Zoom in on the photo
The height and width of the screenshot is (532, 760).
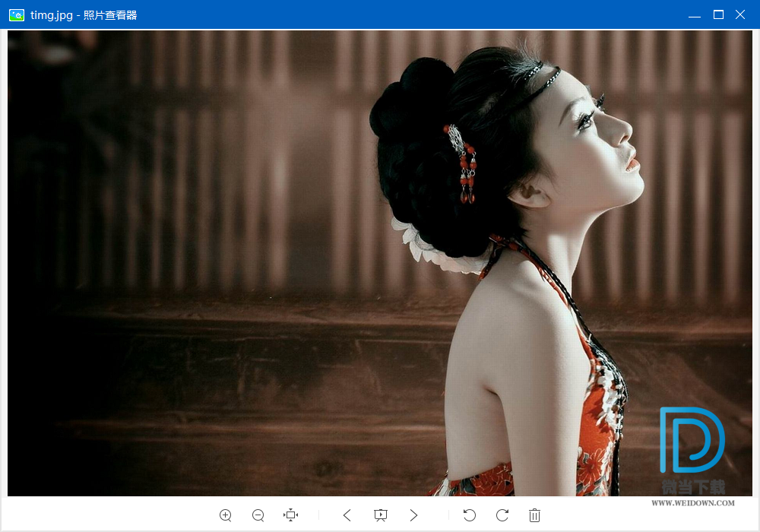click(x=226, y=515)
